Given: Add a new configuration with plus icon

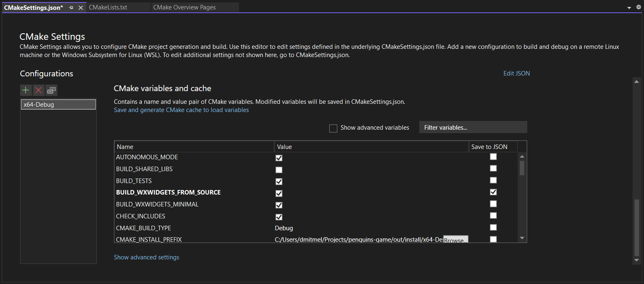Looking at the screenshot, I should click(x=26, y=90).
